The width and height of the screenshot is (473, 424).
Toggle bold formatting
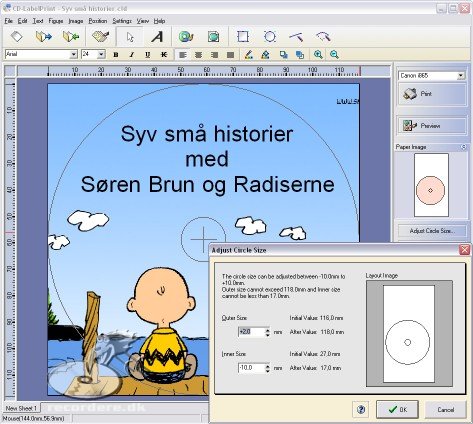116,55
